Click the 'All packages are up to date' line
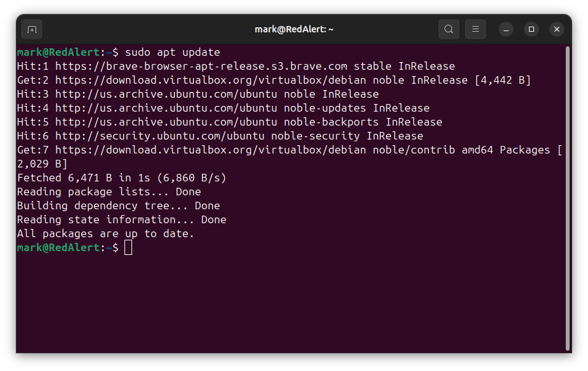588x371 pixels. (105, 233)
